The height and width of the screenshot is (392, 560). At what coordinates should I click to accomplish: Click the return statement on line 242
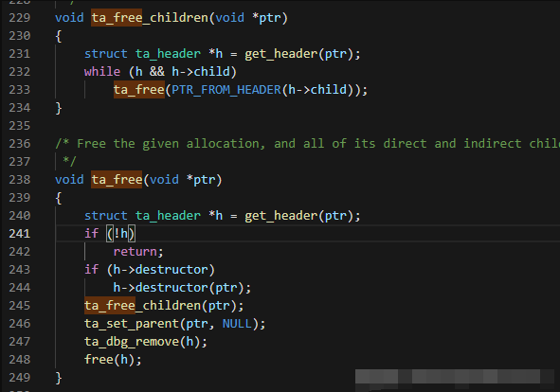click(138, 252)
